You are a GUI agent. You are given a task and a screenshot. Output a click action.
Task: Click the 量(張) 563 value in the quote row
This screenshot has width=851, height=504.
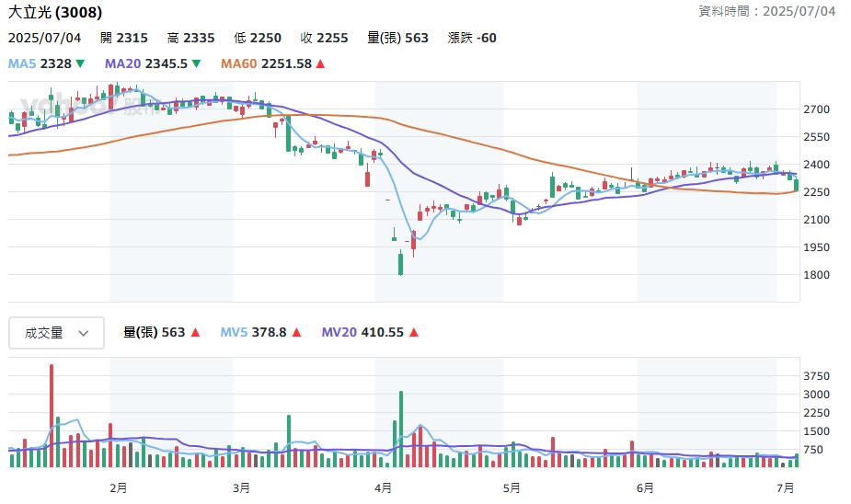pos(397,38)
